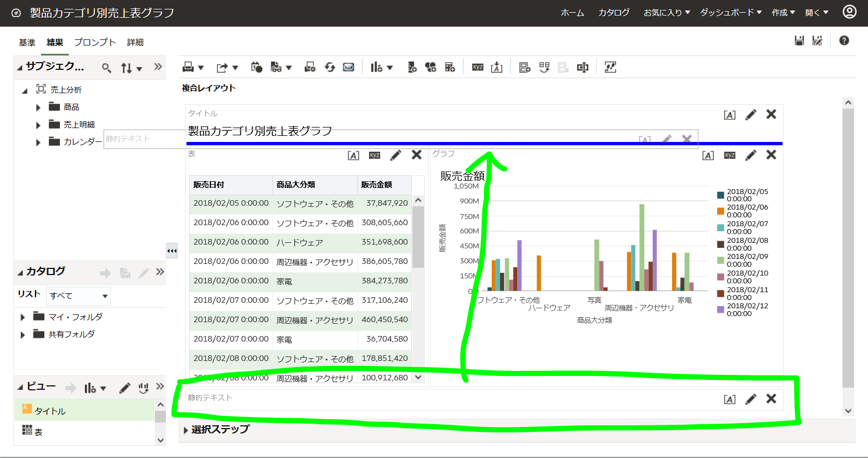Viewport: 868px width, 458px height.
Task: Click the 2018/02/06 orange legend swatch
Action: (x=720, y=211)
